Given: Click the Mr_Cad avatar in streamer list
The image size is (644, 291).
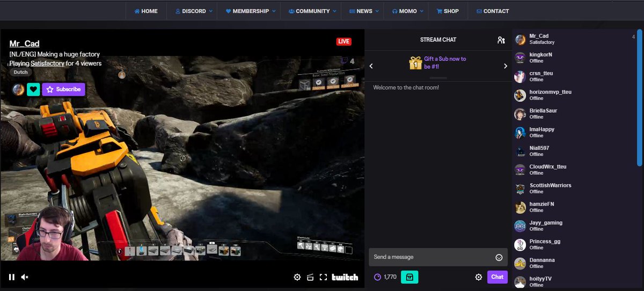Looking at the screenshot, I should [x=520, y=39].
